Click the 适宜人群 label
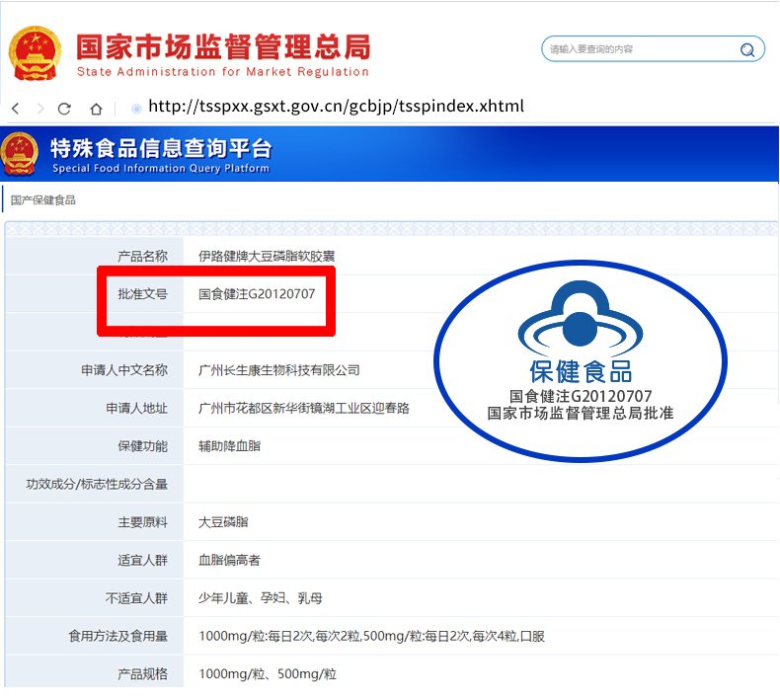The height and width of the screenshot is (700, 780). click(x=142, y=560)
